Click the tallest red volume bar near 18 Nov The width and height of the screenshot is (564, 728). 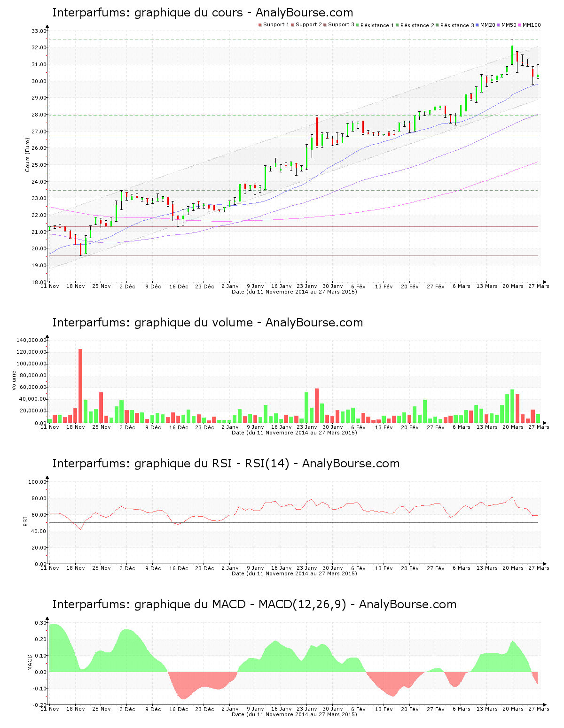click(x=80, y=386)
